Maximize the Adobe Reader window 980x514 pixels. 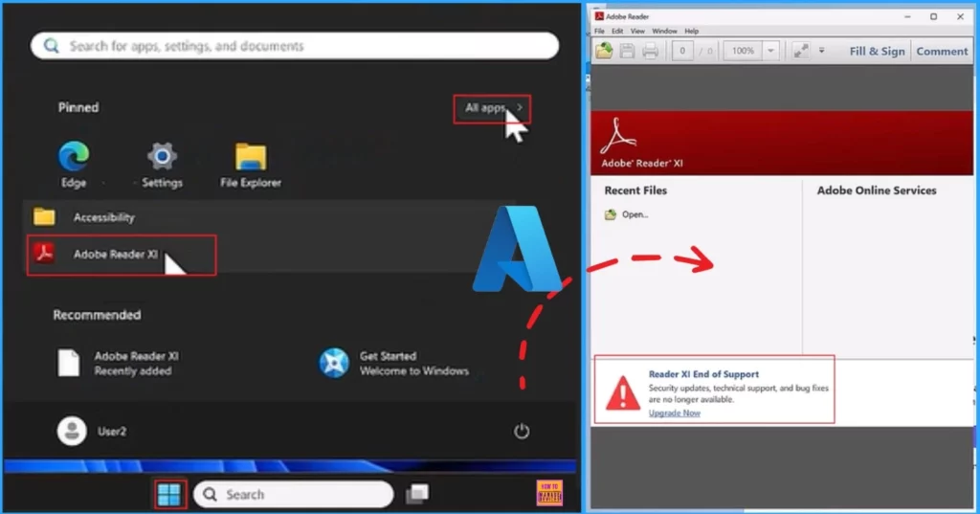pos(934,17)
